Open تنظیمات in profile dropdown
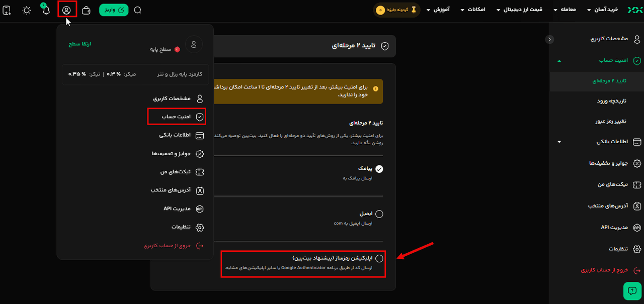This screenshot has width=644, height=304. [x=187, y=227]
